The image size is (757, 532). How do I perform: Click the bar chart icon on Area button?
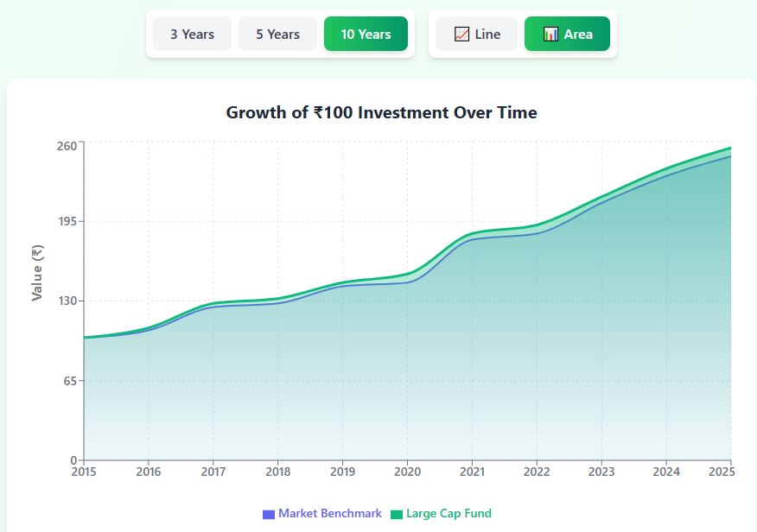tap(550, 35)
